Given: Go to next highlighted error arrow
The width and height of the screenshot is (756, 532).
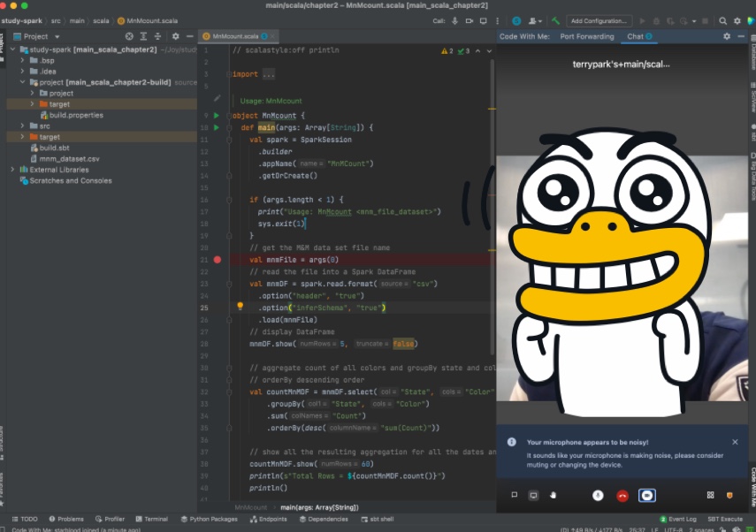Looking at the screenshot, I should point(489,51).
